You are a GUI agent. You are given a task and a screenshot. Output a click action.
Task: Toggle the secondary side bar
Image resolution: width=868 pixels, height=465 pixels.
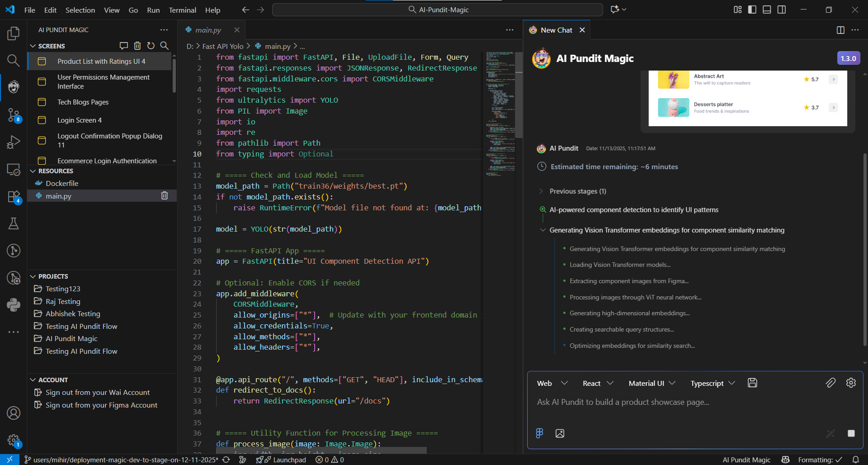coord(782,9)
